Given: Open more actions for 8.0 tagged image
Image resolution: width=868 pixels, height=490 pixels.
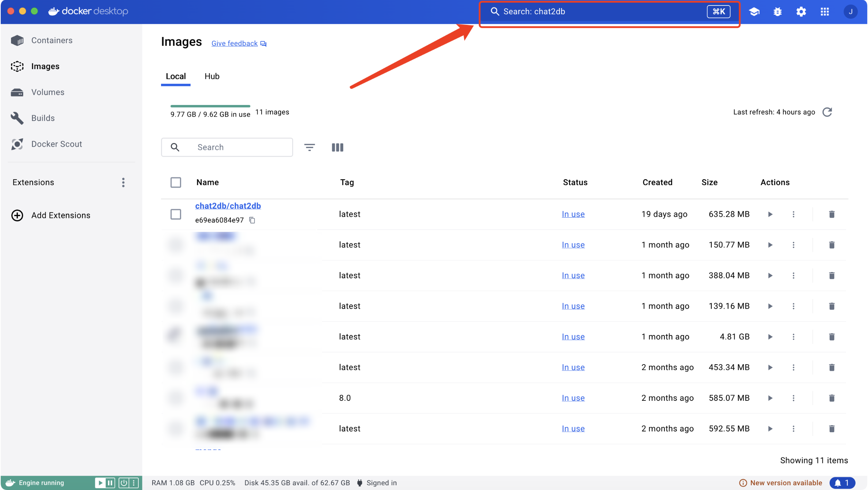Looking at the screenshot, I should (793, 398).
